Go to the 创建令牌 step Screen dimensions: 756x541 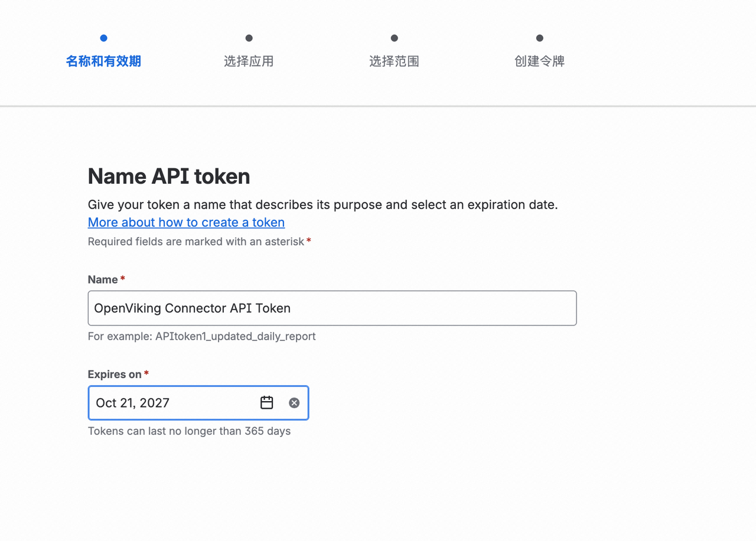[x=539, y=61]
